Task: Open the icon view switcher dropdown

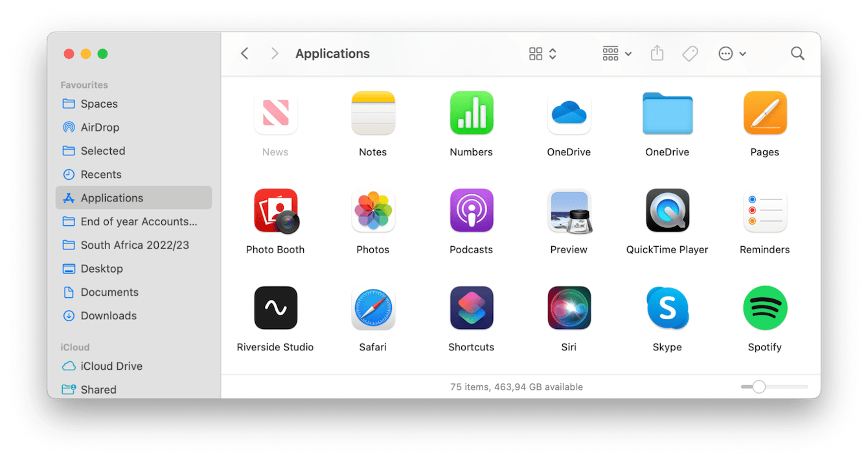Action: [x=543, y=54]
